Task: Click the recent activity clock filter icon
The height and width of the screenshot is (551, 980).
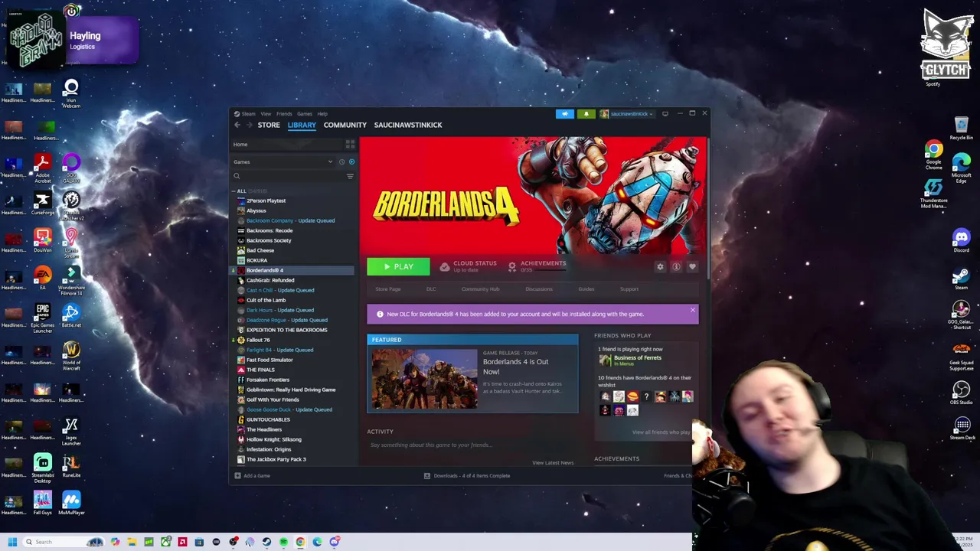Action: 341,161
